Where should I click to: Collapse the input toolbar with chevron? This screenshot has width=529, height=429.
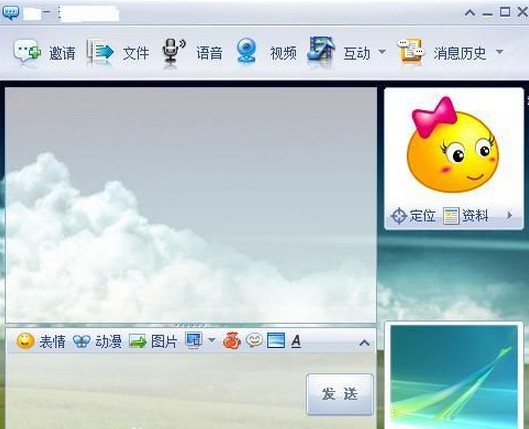point(364,343)
